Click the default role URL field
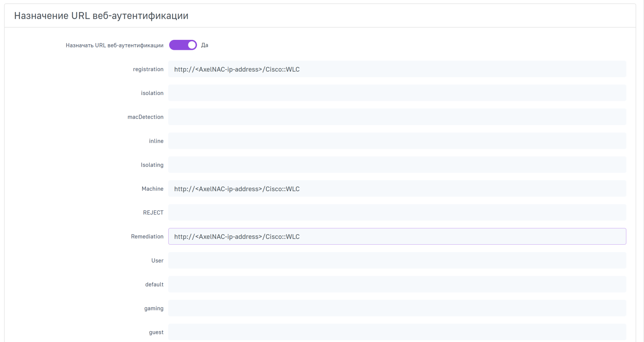This screenshot has width=644, height=342. [x=397, y=284]
